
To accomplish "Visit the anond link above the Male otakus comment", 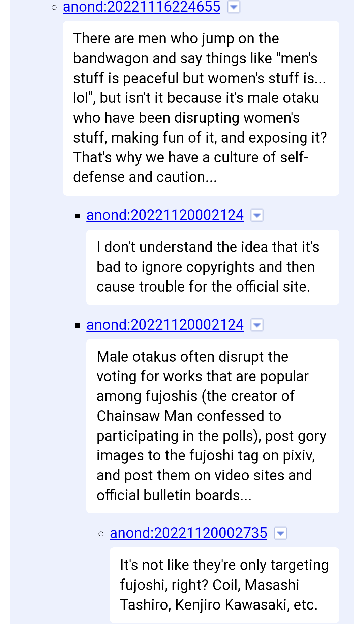I will click(165, 325).
